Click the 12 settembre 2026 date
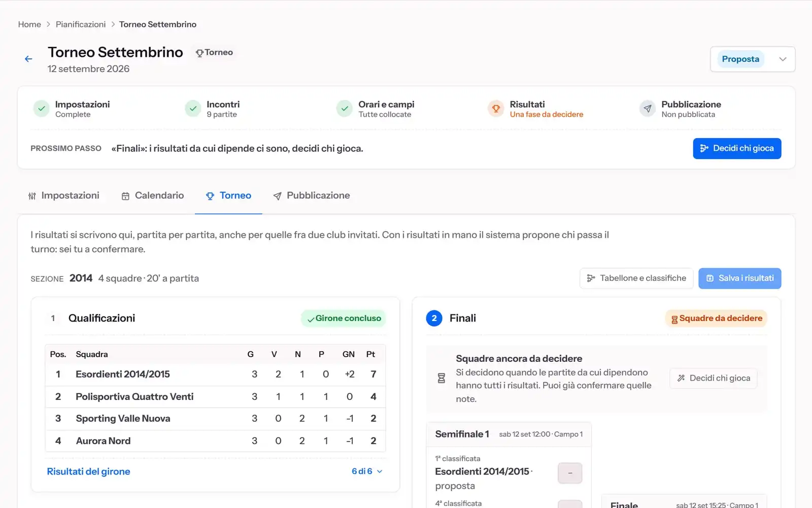 (x=88, y=69)
